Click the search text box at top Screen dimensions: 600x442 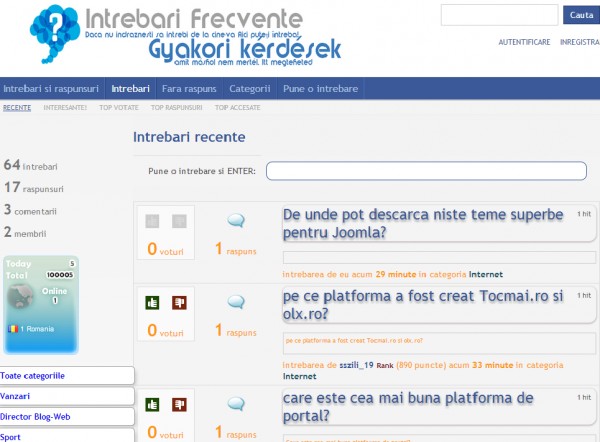coord(499,15)
